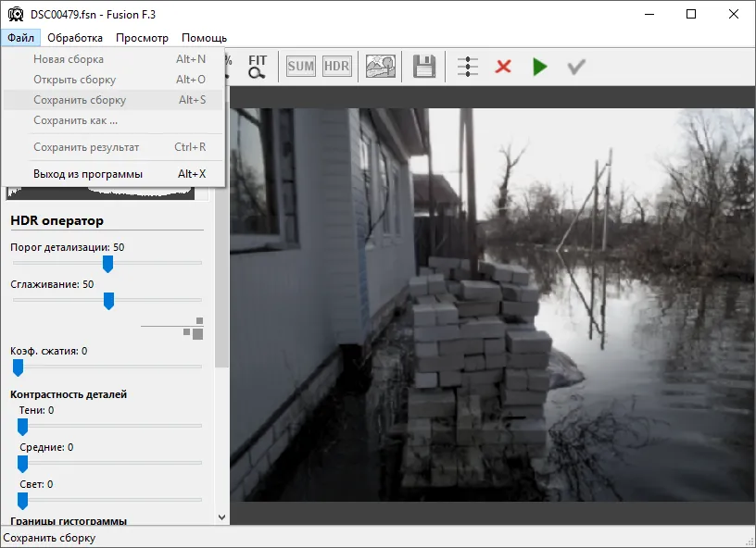Click the Порог детализации slider

click(x=107, y=264)
